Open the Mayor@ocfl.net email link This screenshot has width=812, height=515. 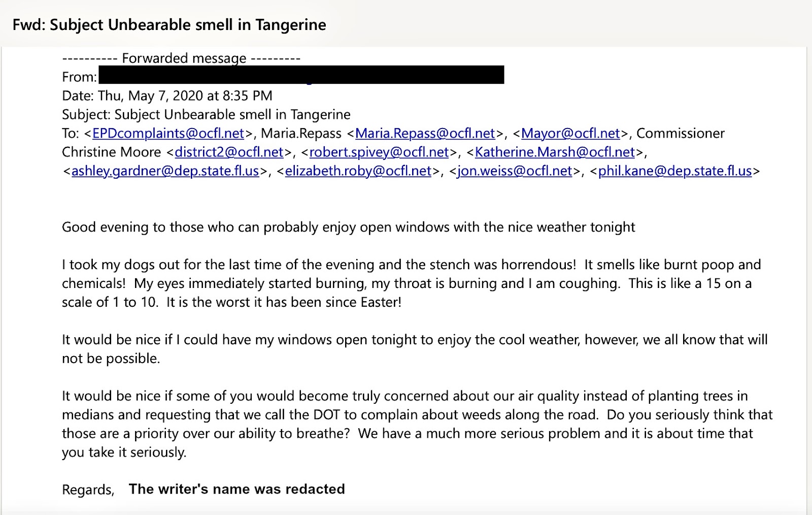(571, 133)
